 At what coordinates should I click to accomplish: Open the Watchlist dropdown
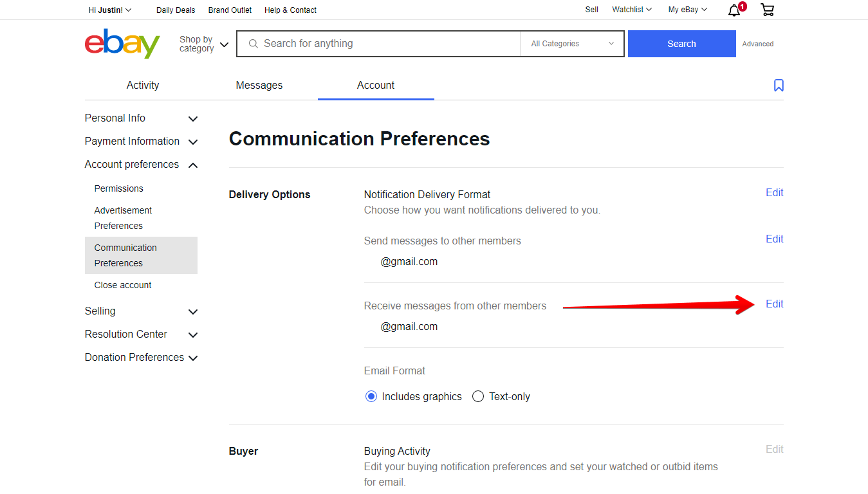pos(632,10)
